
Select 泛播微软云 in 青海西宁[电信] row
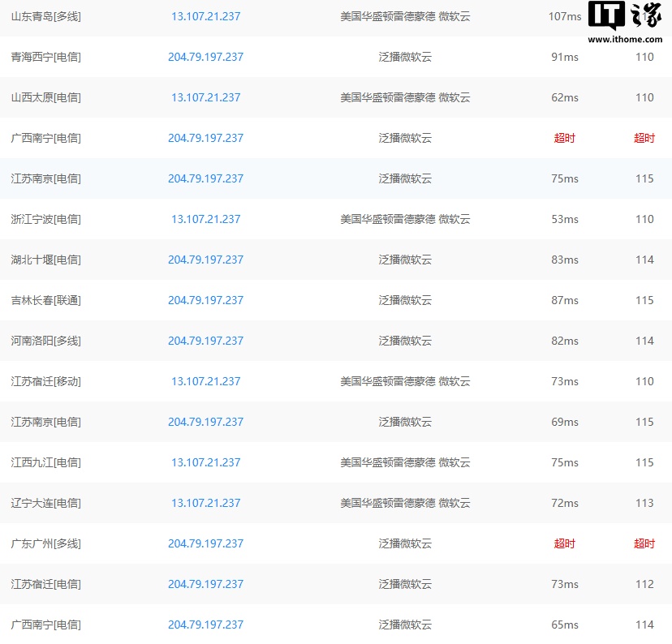tap(405, 57)
